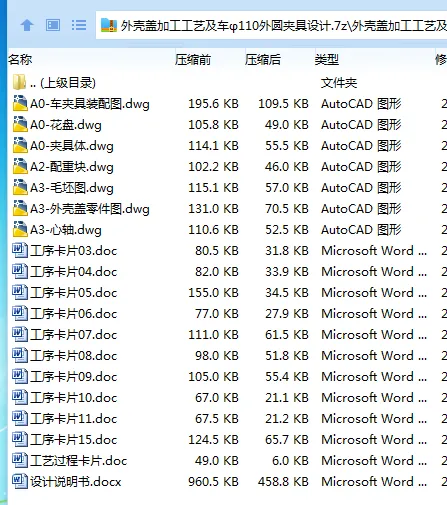Select the file 工序卡片10.doc
Image resolution: width=447 pixels, height=505 pixels.
pyautogui.click(x=74, y=398)
